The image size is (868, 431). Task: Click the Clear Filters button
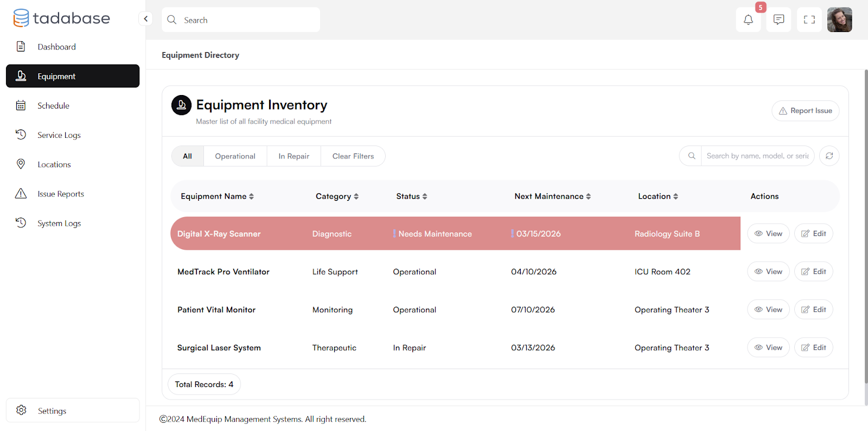tap(353, 156)
